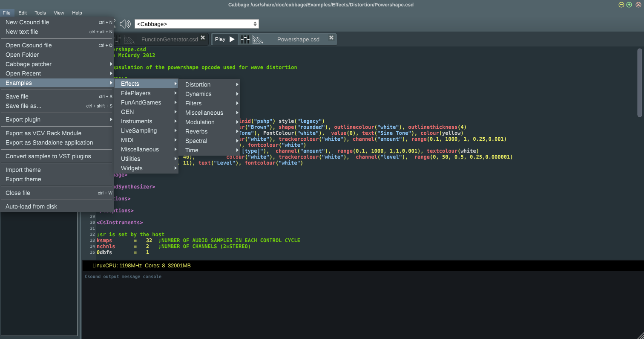The image size is (644, 339).
Task: Toggle Auto-load from disk option
Action: (x=31, y=206)
